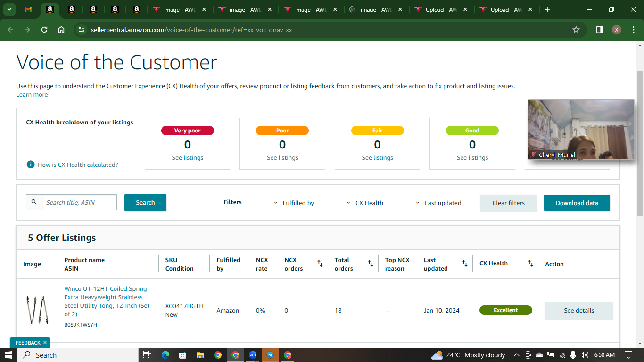Viewport: 644px width, 362px height.
Task: Bookmark this page with the star
Action: point(576,30)
